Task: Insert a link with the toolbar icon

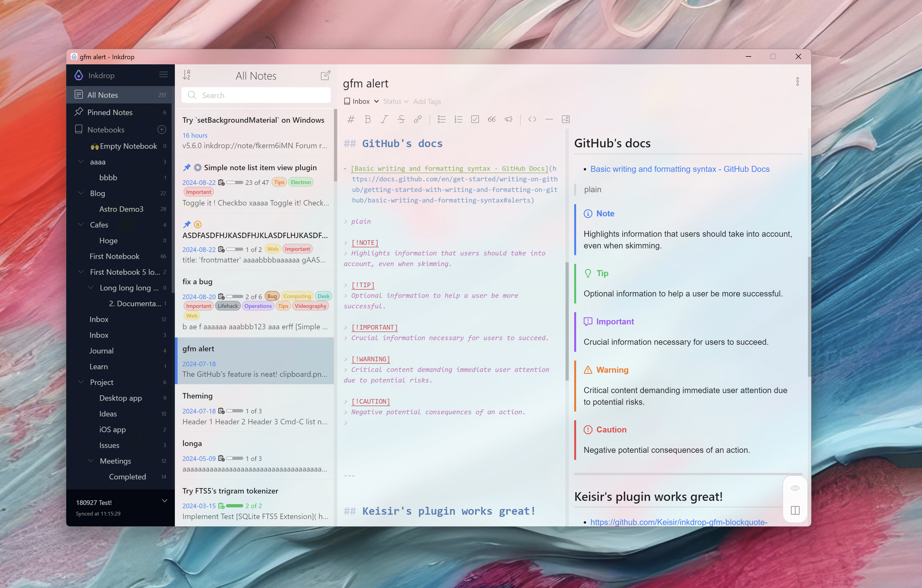Action: coord(418,119)
